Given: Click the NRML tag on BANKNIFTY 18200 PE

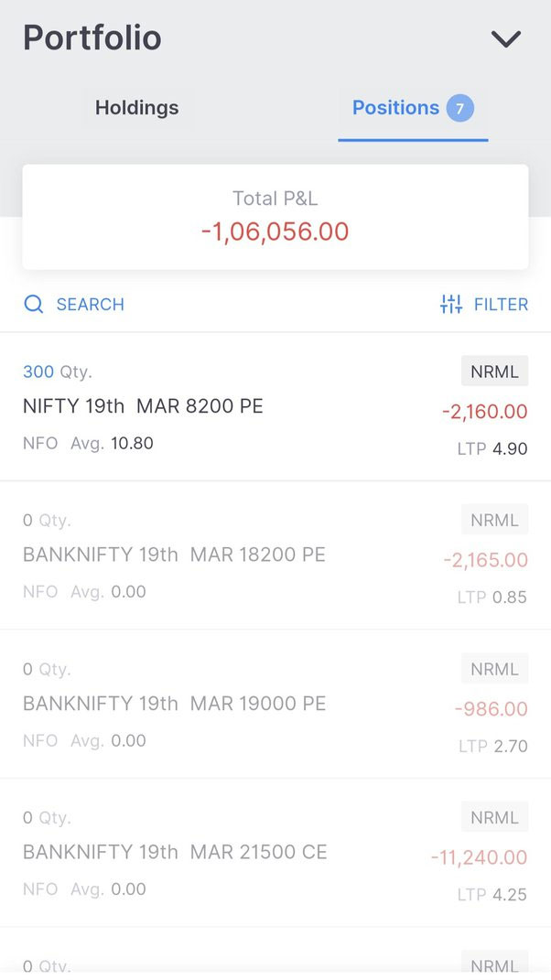Looking at the screenshot, I should [x=494, y=519].
